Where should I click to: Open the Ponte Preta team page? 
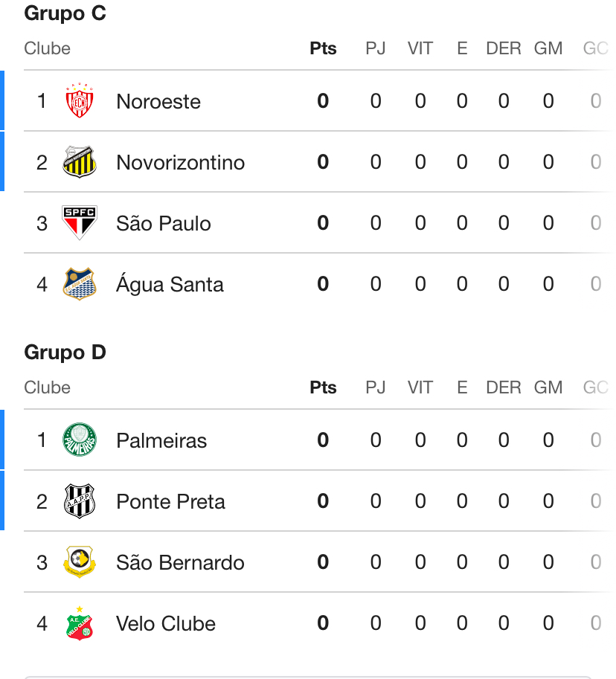tap(170, 501)
